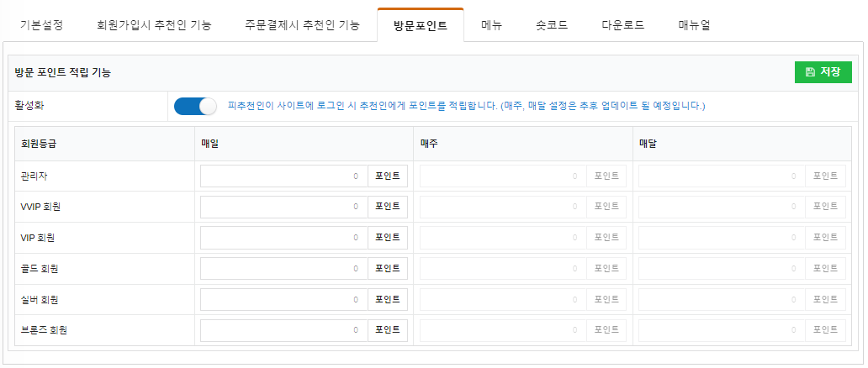Click 포인트 label in 실버 회원 매일 cell
Screen dimensions: 868x368
point(388,300)
